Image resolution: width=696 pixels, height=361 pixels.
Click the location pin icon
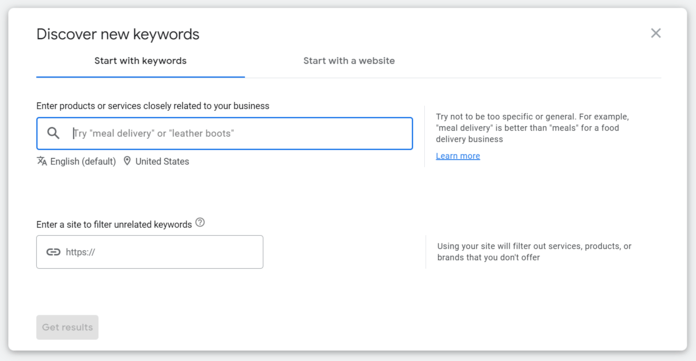[x=127, y=161]
